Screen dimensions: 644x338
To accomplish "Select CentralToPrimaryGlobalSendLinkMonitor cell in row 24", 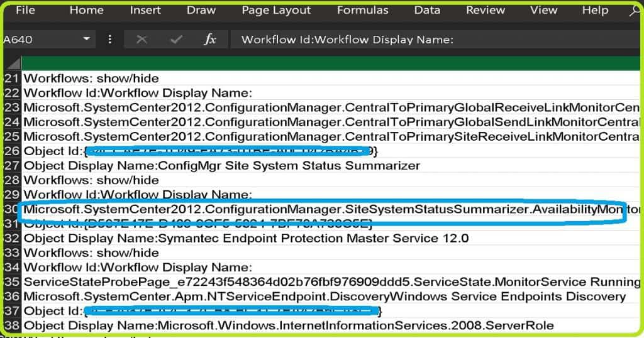I will click(x=331, y=122).
